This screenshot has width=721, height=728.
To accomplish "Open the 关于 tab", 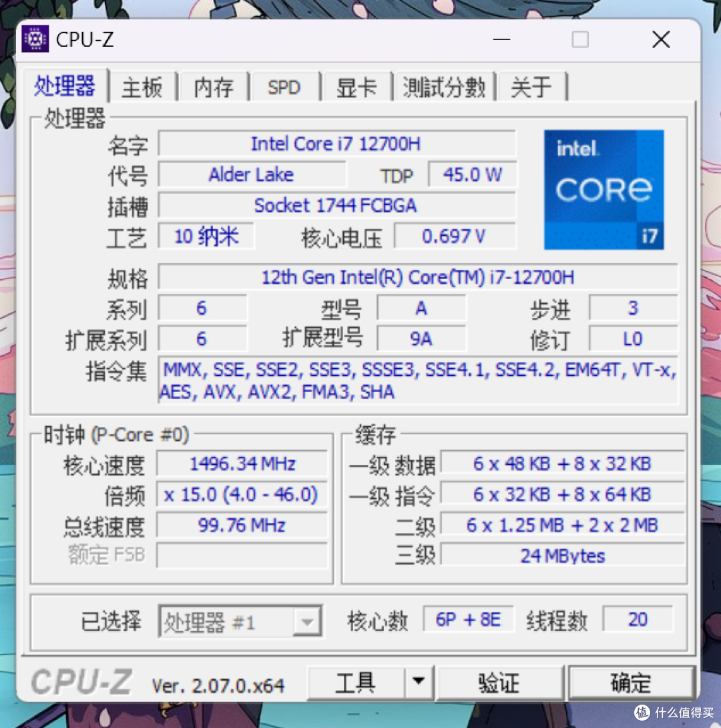I will [532, 87].
